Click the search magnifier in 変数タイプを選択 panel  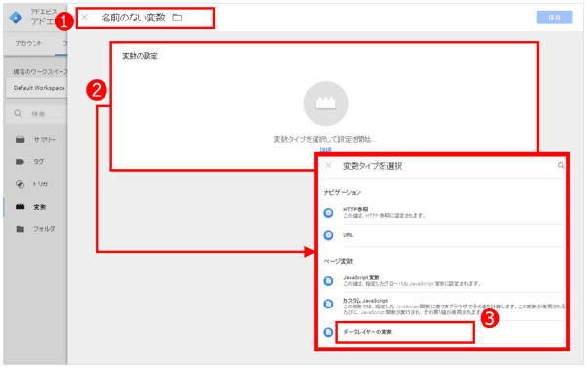tap(561, 165)
